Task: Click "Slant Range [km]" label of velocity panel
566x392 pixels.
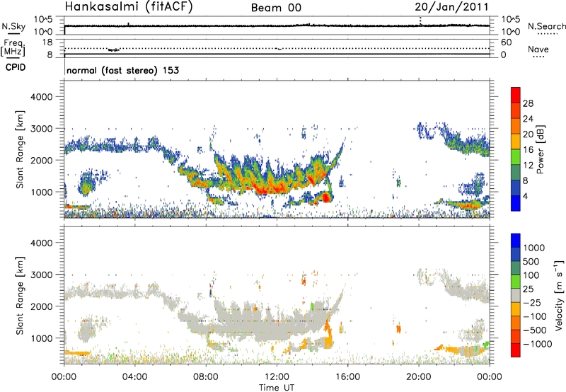Action: (x=20, y=295)
